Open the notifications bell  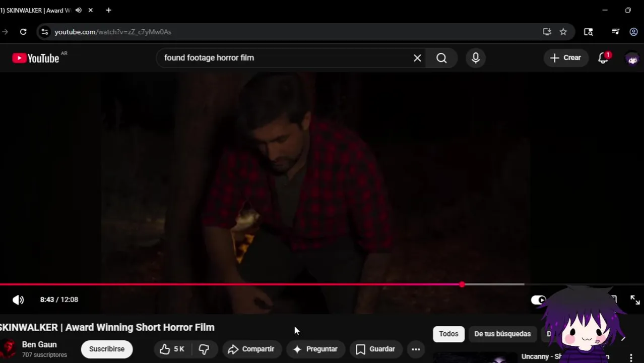[603, 58]
